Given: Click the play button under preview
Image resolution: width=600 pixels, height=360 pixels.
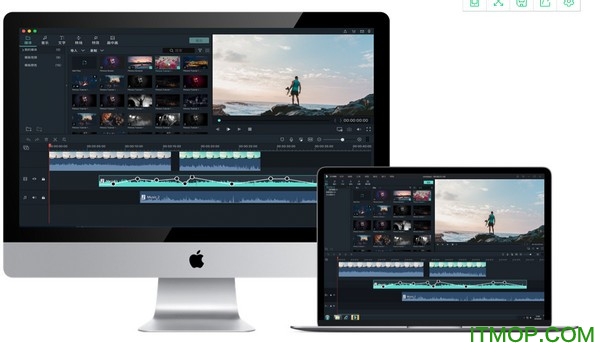Looking at the screenshot, I should click(x=228, y=129).
